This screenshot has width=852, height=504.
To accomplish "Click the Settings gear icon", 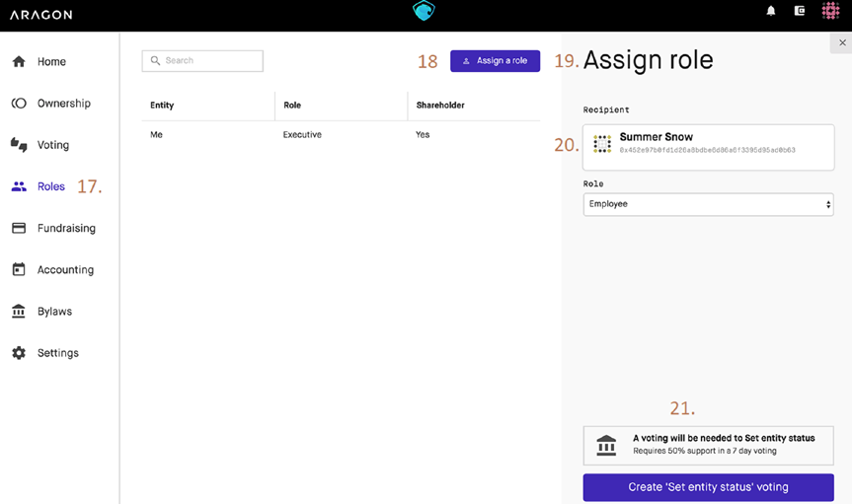I will tap(19, 353).
